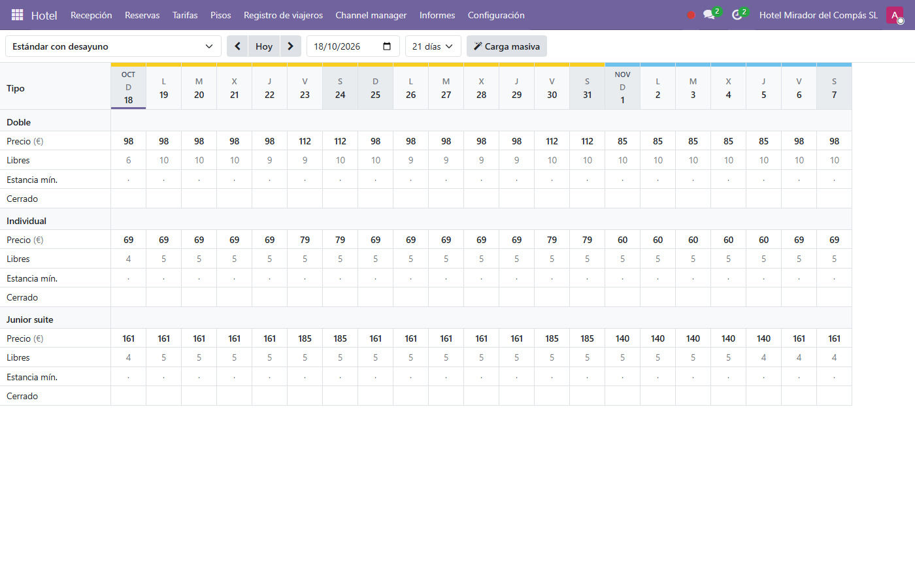The height and width of the screenshot is (588, 915).
Task: Edit Individual price 79 for S 24
Action: click(341, 240)
